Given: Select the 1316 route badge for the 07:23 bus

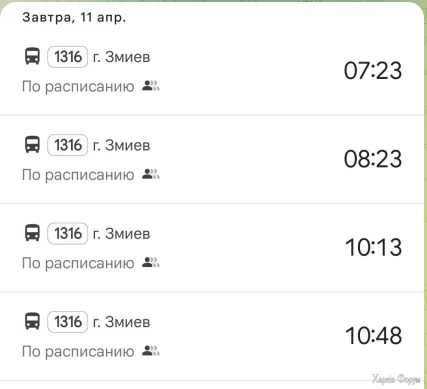Looking at the screenshot, I should tap(68, 57).
